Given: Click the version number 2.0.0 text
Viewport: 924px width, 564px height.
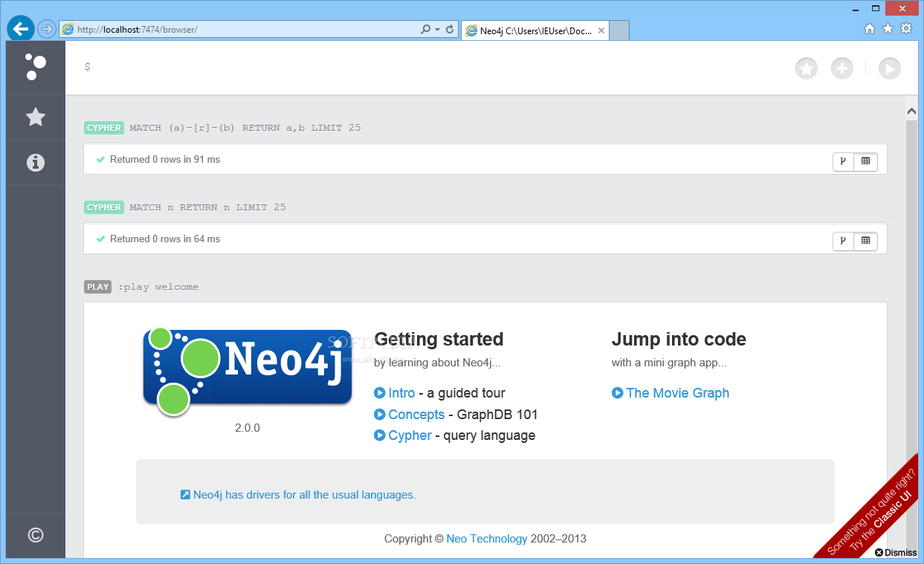Looking at the screenshot, I should pyautogui.click(x=248, y=428).
